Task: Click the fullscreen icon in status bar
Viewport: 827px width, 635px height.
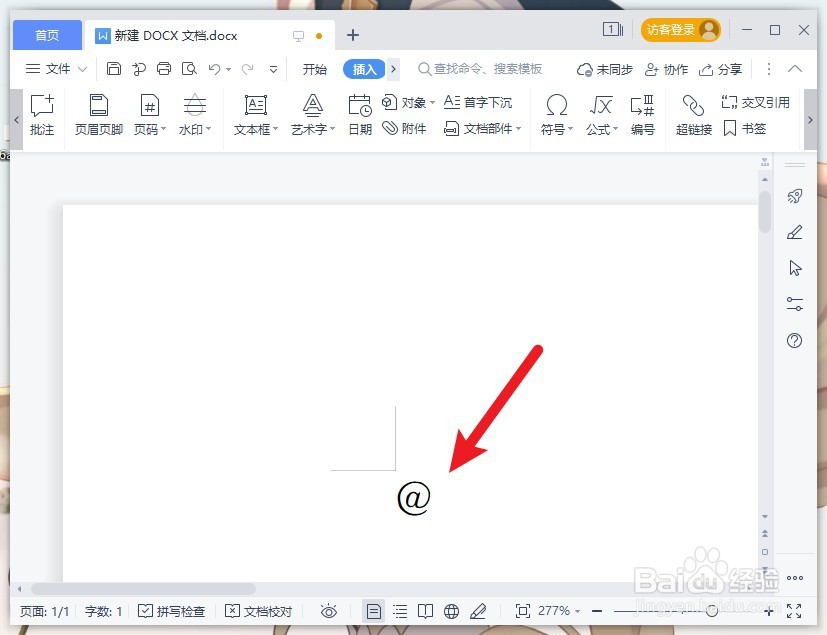Action: pos(794,611)
